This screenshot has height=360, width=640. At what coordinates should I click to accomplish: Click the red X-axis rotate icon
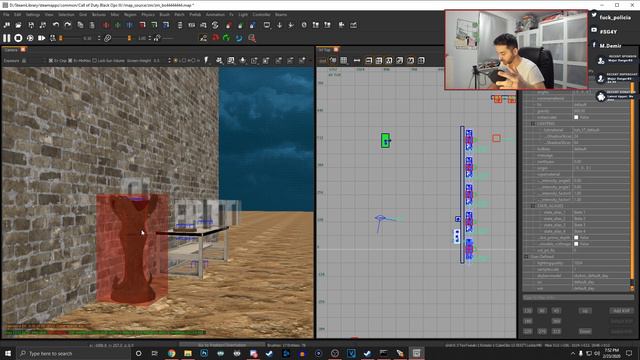[142, 25]
